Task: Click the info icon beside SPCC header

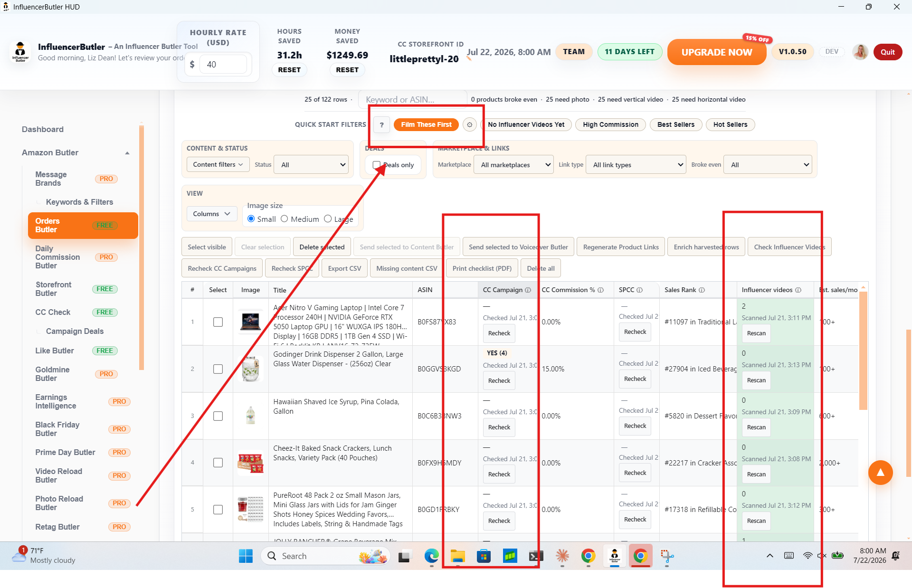Action: (x=639, y=290)
